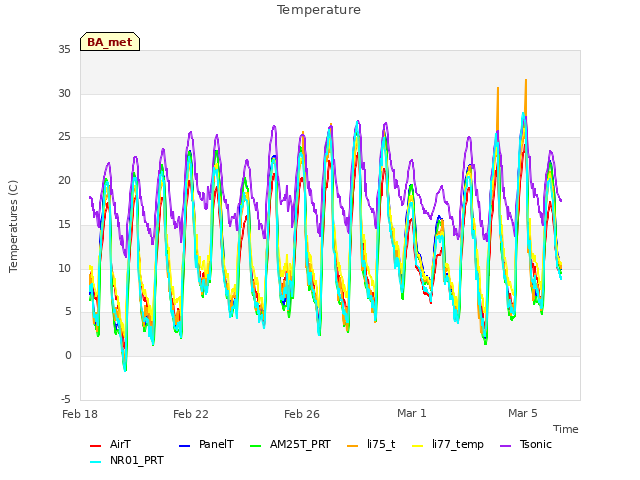Toggle the li75_t legend entry
This screenshot has height=480, width=640.
(371, 444)
